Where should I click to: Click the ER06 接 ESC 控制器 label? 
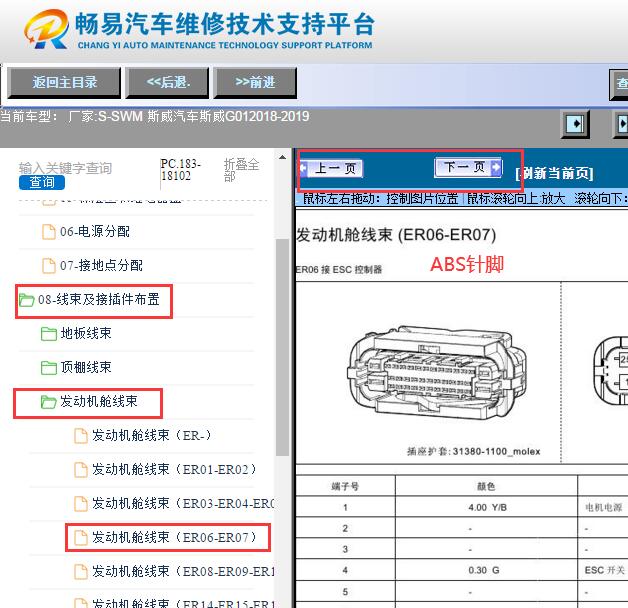[x=339, y=270]
